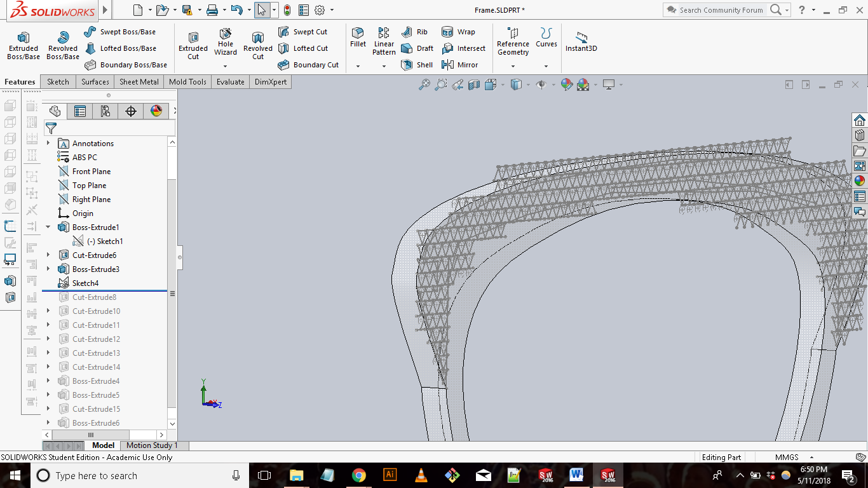Select the Draft tool
This screenshot has height=488, width=868.
417,48
